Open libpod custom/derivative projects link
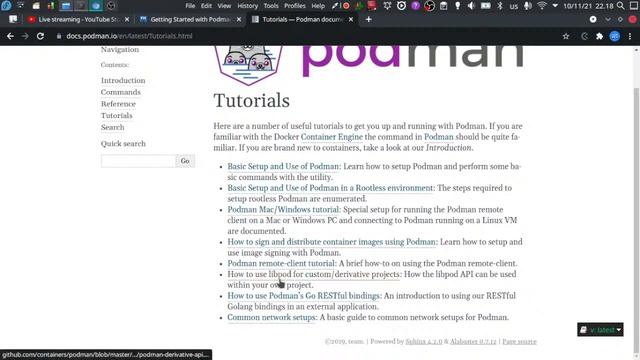The image size is (640, 360). click(313, 274)
